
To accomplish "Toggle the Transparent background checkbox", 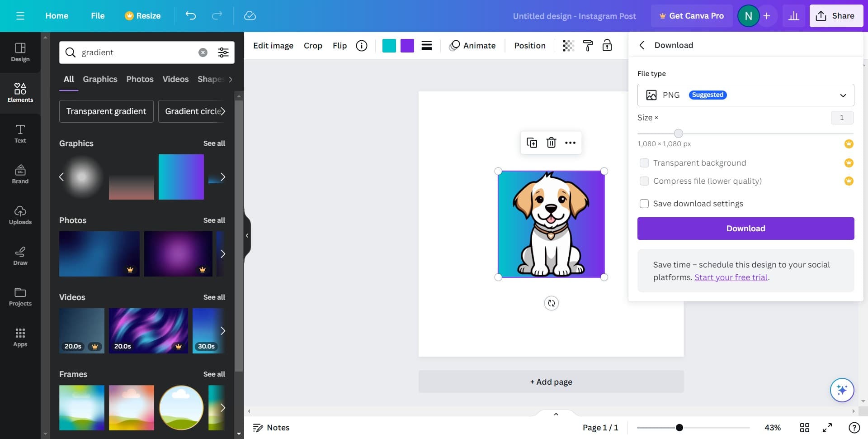I will pyautogui.click(x=644, y=163).
